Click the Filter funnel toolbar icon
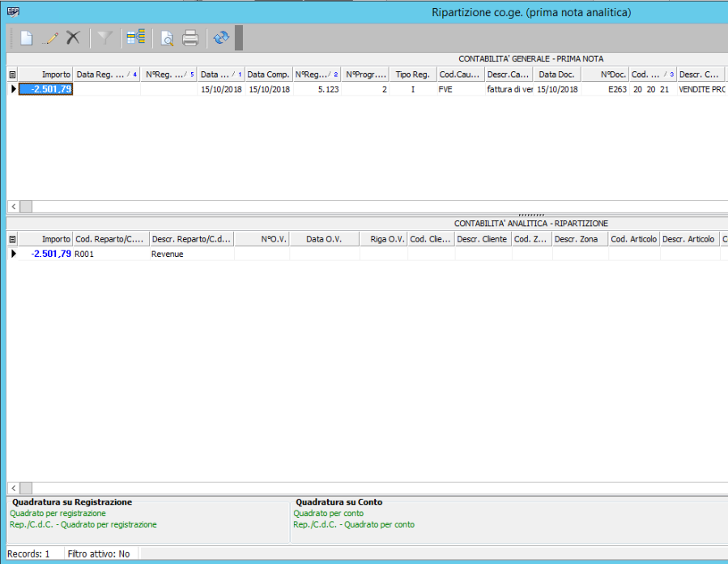The image size is (728, 564). [104, 38]
